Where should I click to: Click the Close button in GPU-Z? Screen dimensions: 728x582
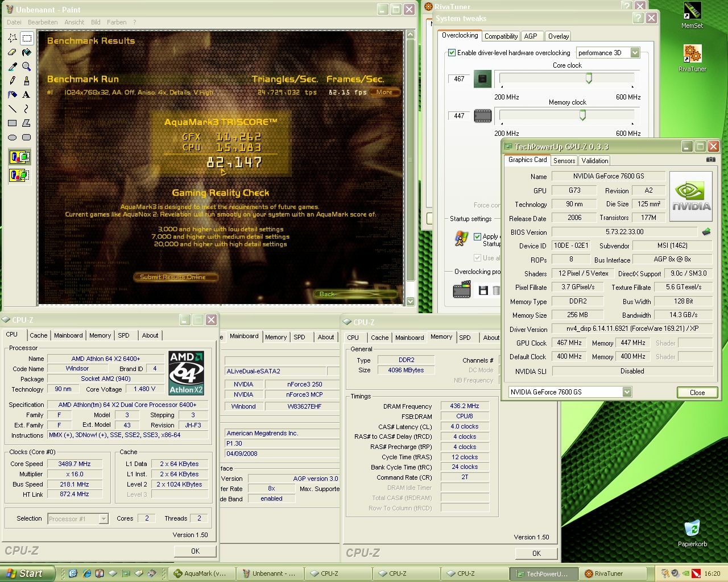pos(697,392)
